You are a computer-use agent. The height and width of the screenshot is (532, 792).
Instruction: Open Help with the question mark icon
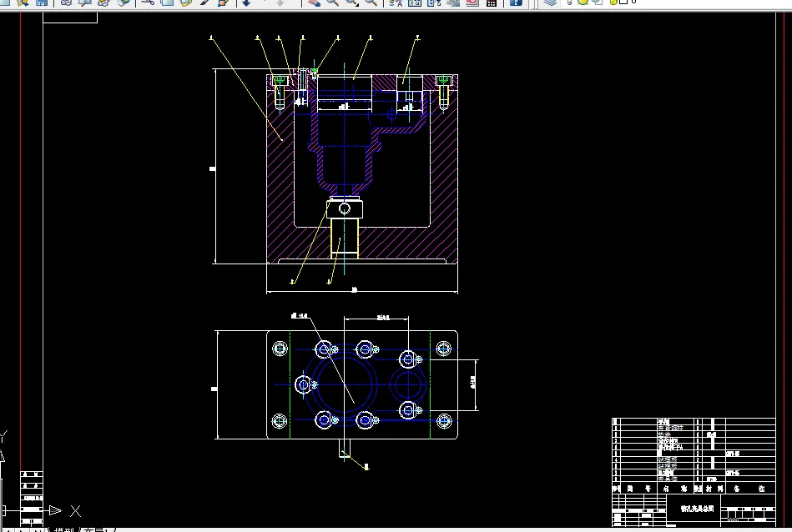[515, 2]
